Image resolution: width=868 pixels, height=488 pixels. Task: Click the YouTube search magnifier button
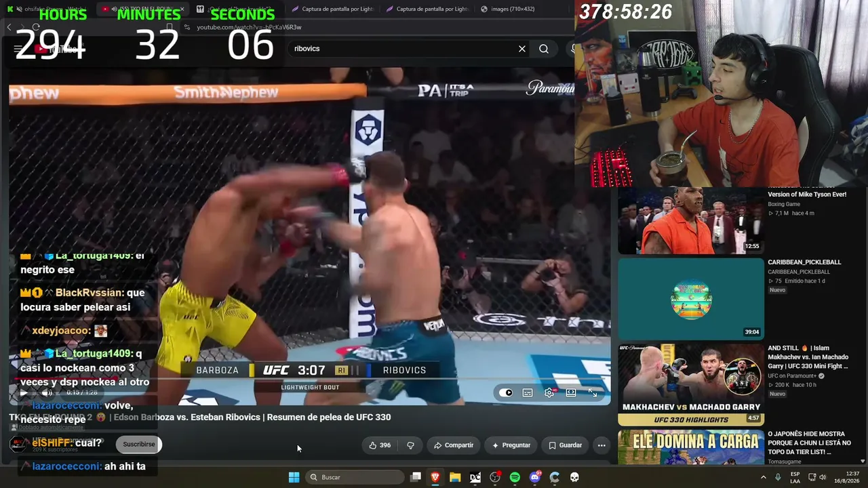pyautogui.click(x=544, y=49)
